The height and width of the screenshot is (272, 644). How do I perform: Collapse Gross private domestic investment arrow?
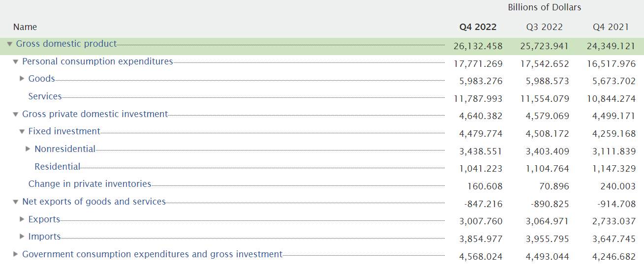(x=16, y=115)
